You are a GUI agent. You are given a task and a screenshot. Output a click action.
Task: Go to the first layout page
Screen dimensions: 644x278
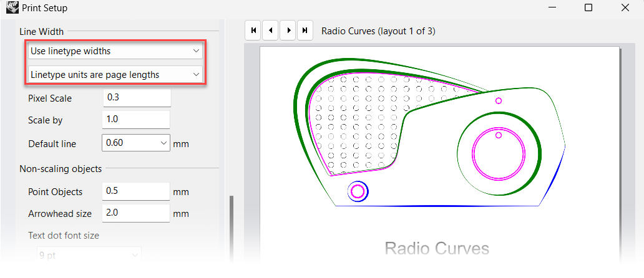[253, 30]
